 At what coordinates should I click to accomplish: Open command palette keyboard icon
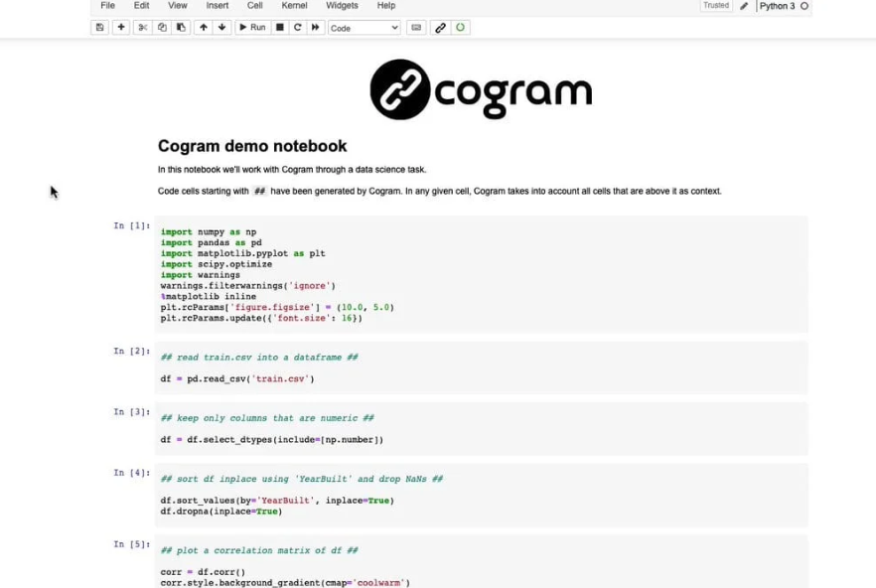[416, 28]
